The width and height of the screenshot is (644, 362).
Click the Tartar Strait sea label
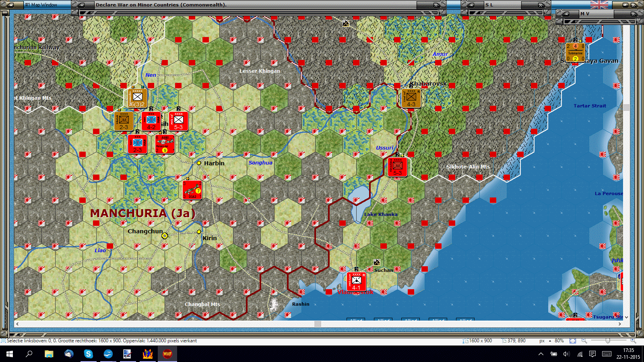pos(590,106)
